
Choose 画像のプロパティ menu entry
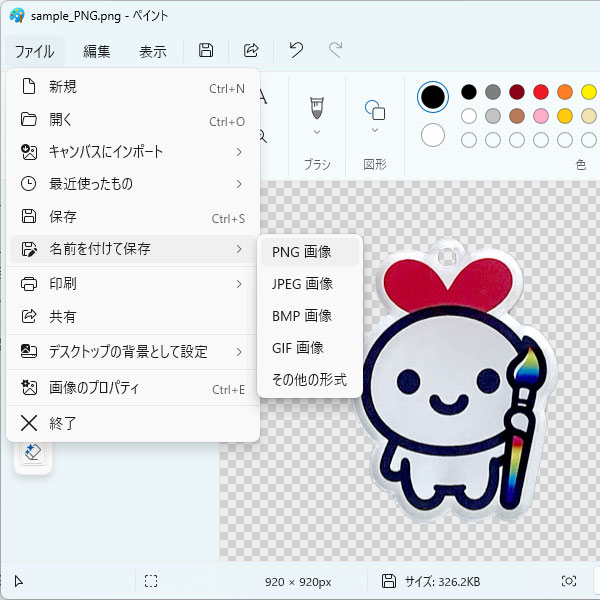[x=132, y=388]
